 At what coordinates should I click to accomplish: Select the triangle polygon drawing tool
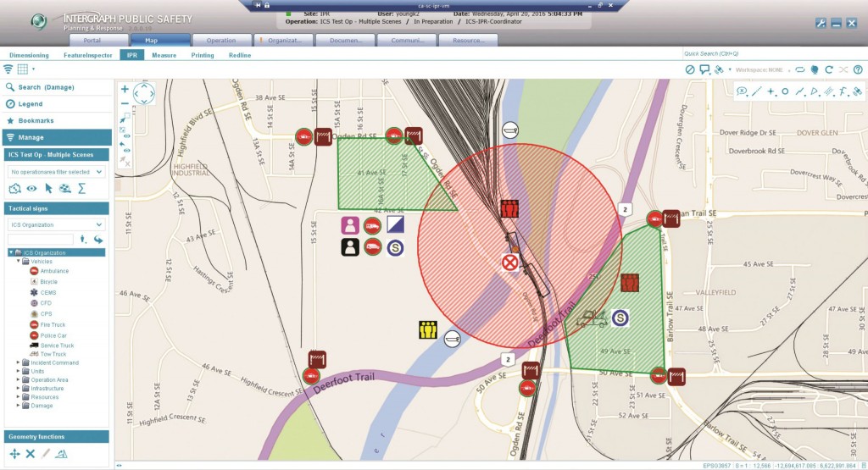pyautogui.click(x=815, y=91)
